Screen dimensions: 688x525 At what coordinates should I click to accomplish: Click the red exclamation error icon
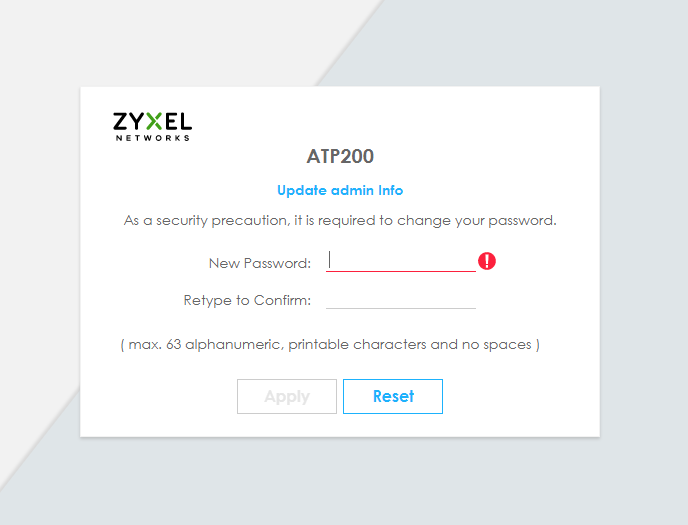tap(487, 261)
